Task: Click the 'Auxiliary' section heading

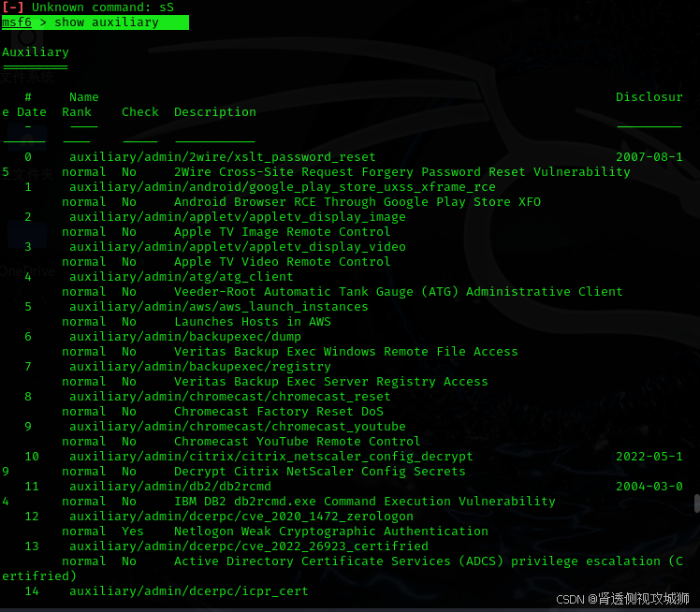Action: [36, 52]
